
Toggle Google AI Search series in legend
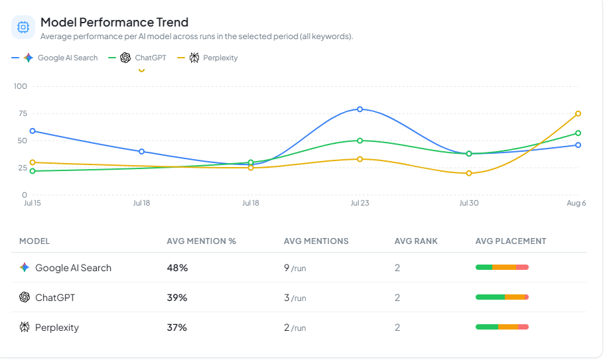[54, 58]
